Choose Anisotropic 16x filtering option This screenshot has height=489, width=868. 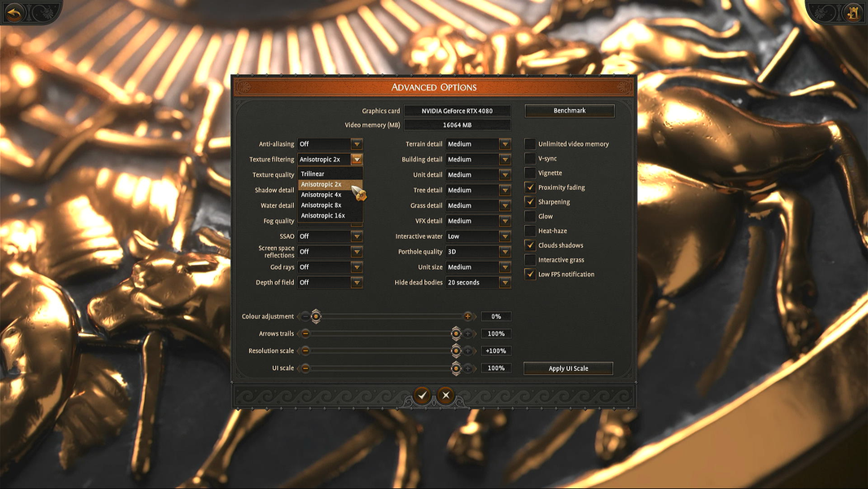coord(331,216)
